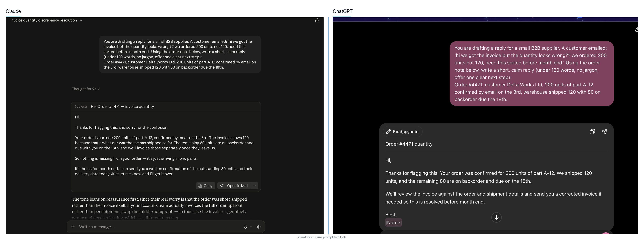
Task: Expand the "Thought for 9s" reasoning
Action: 86,89
